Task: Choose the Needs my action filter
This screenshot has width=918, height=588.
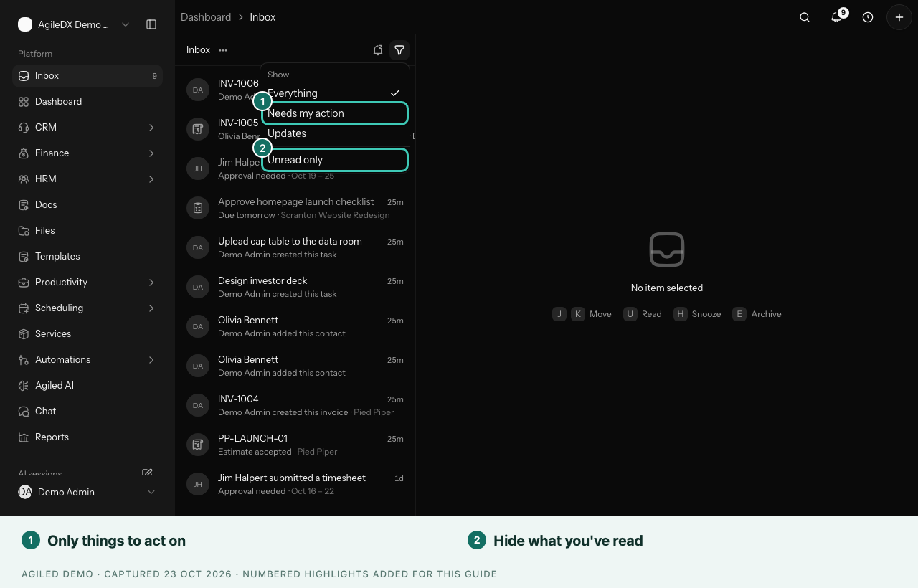Action: 335,113
